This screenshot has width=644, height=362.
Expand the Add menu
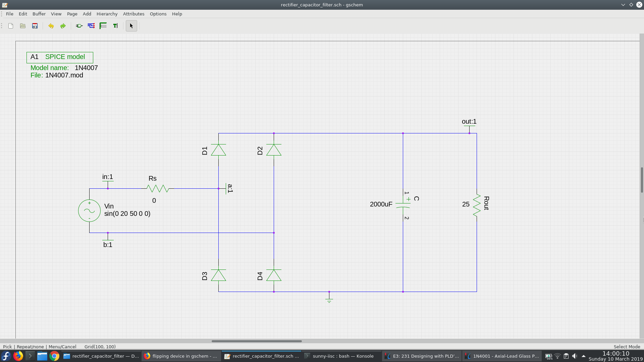click(87, 14)
